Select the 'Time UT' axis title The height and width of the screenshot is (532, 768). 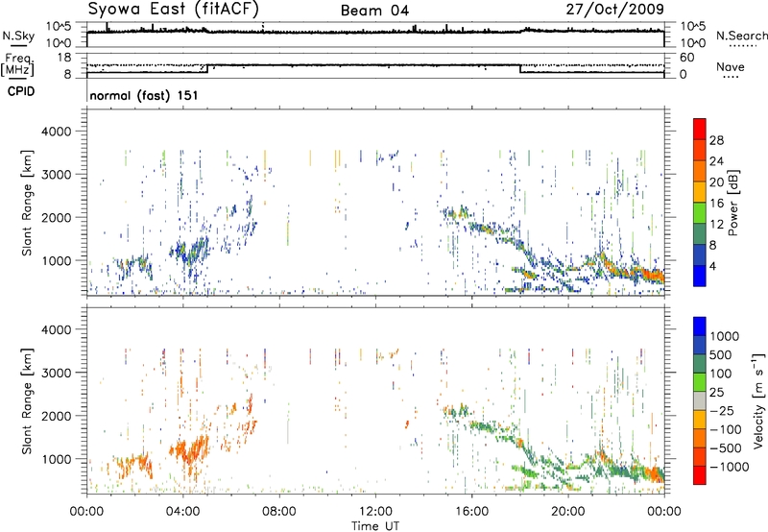375,526
